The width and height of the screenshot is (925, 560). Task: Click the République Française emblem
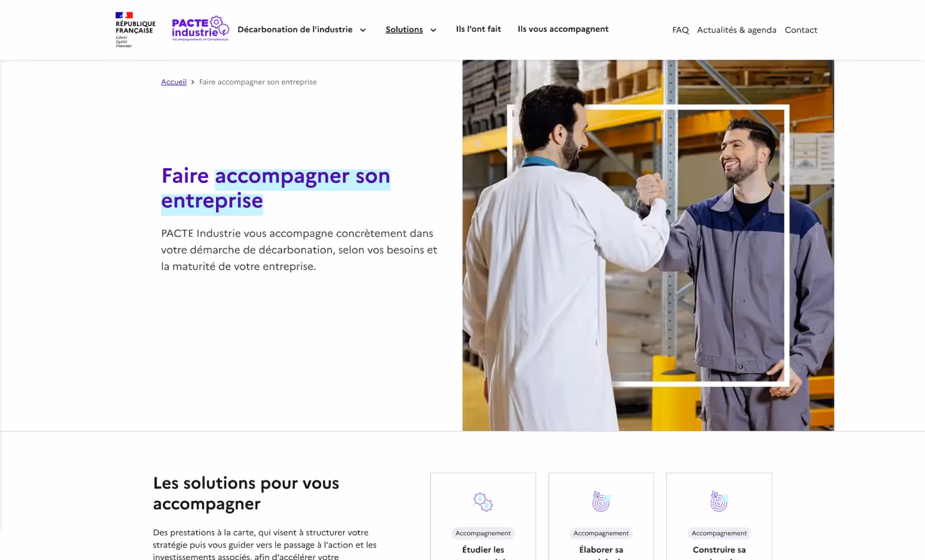click(x=135, y=29)
